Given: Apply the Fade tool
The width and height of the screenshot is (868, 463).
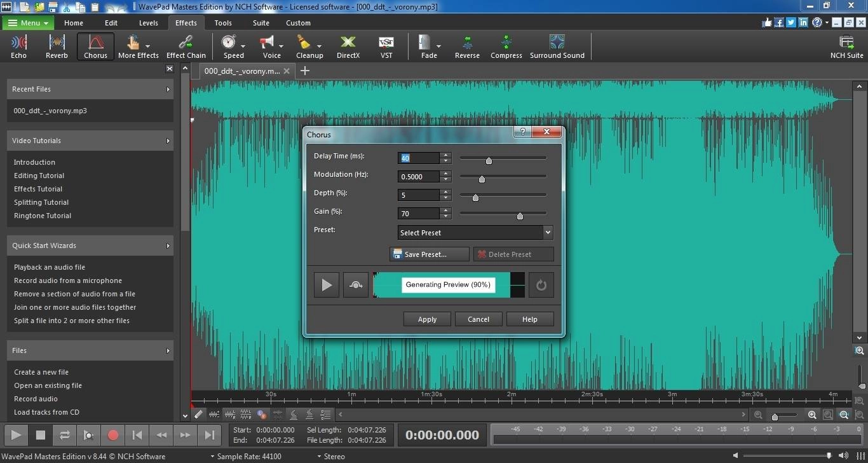Looking at the screenshot, I should [429, 47].
